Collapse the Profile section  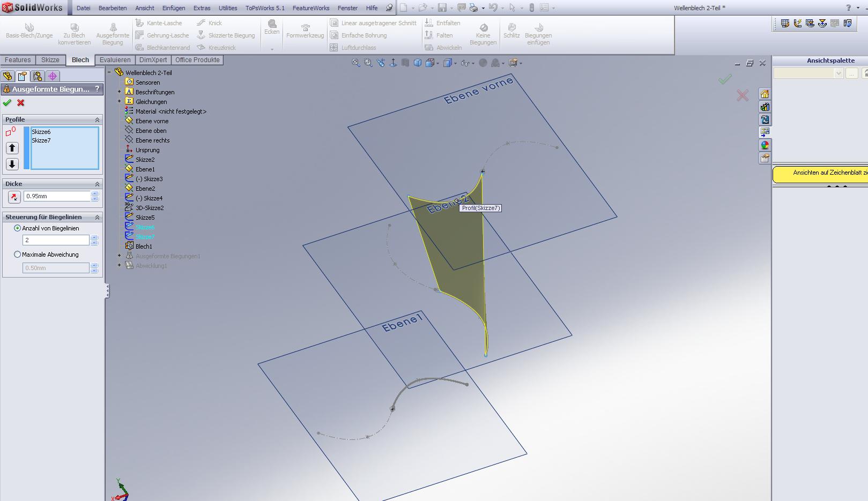coord(97,119)
